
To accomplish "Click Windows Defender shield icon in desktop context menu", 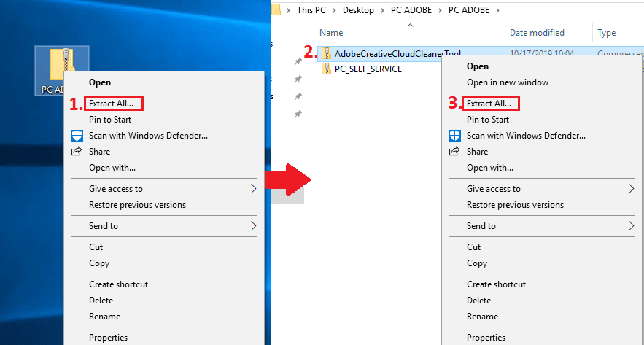I will (77, 135).
